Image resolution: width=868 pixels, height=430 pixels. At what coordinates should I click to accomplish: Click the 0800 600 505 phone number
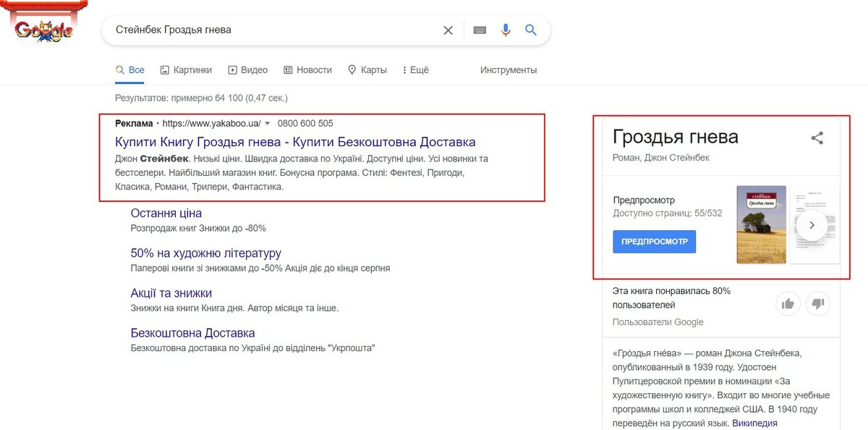click(305, 124)
